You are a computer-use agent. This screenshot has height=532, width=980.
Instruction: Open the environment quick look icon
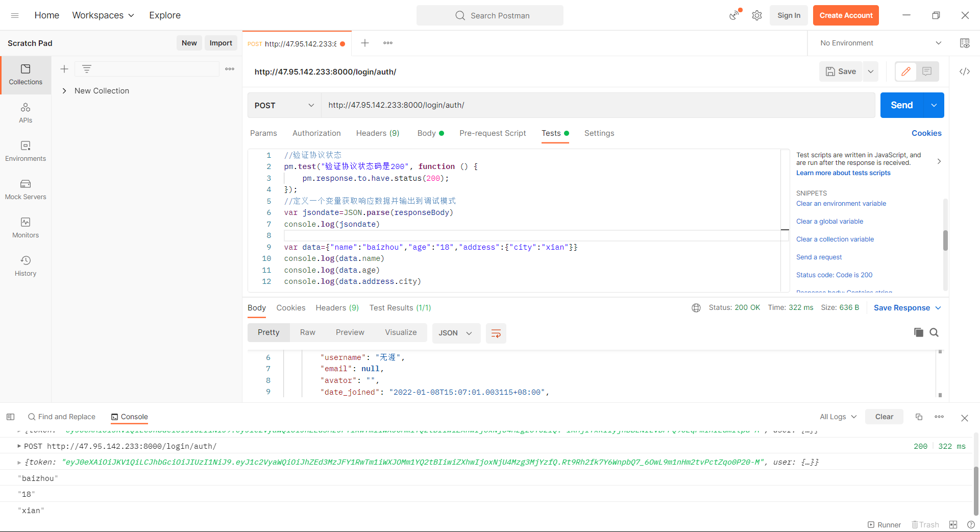965,43
